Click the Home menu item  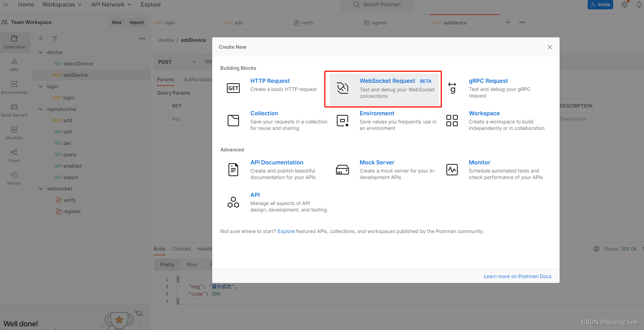[x=26, y=4]
